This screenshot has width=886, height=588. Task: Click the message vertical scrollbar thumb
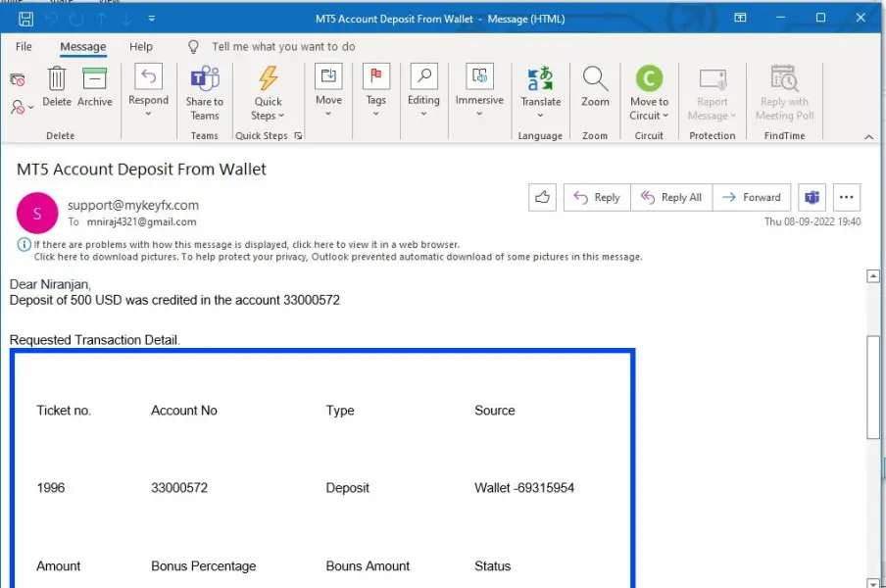[x=874, y=387]
